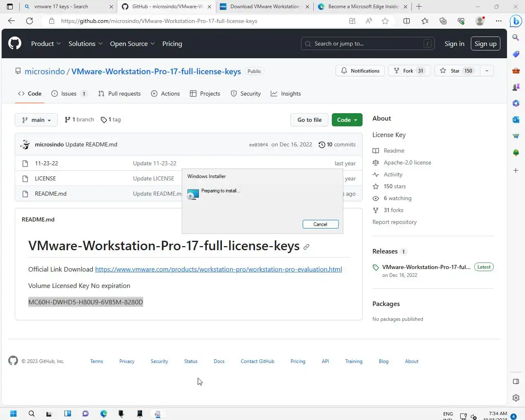This screenshot has width=525, height=420.
Task: Open Windows Start button
Action: pos(13,413)
